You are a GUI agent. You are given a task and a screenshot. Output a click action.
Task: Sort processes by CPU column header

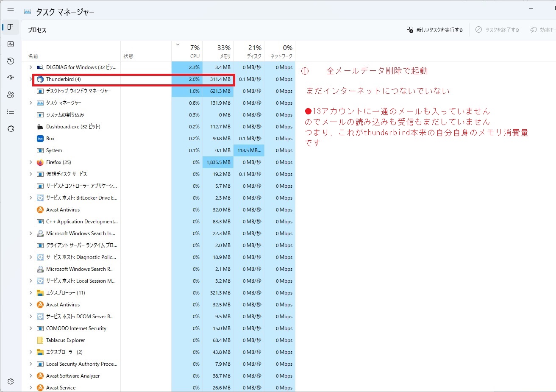[x=187, y=51]
